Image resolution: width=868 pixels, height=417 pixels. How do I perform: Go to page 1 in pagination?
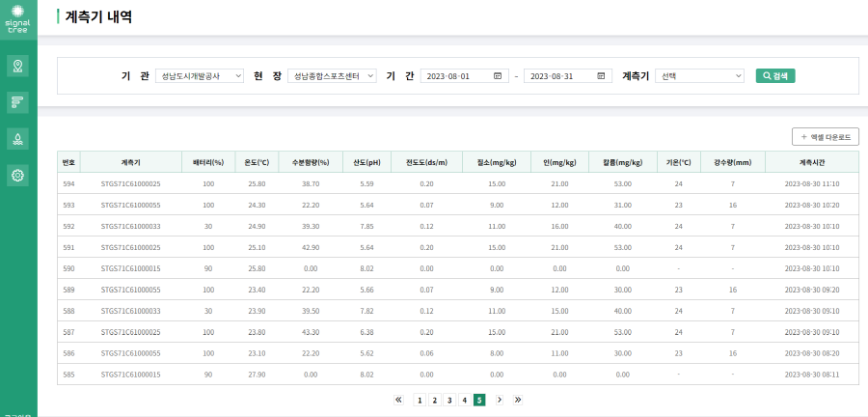click(x=420, y=400)
